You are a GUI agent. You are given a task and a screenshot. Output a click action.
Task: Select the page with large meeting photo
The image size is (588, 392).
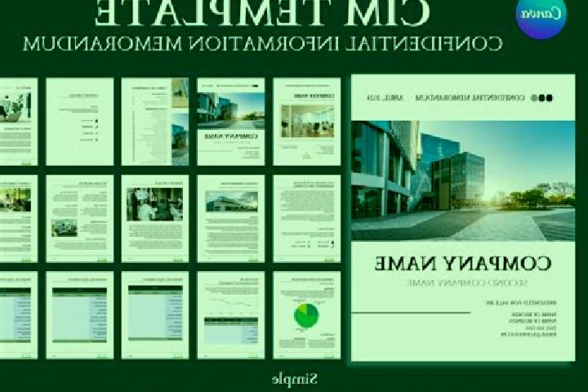click(x=155, y=218)
